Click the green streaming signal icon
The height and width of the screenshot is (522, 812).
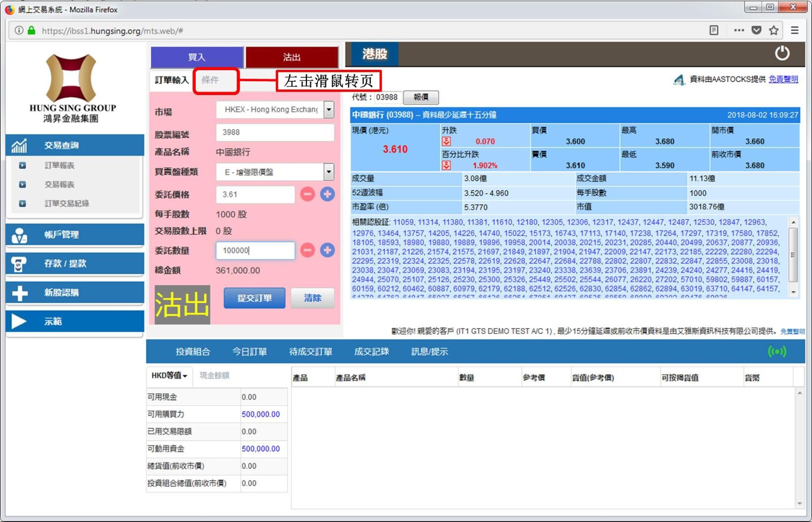point(777,351)
